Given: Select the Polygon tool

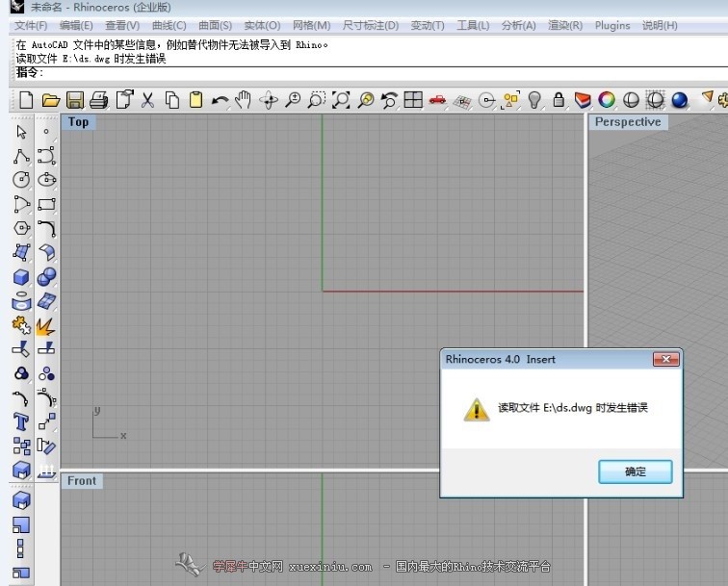Looking at the screenshot, I should [x=21, y=228].
